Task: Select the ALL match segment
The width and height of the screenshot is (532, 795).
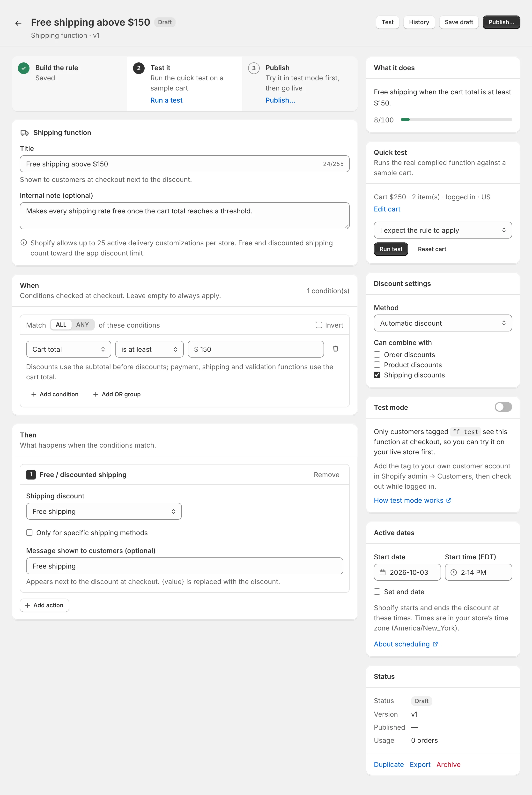Action: click(x=61, y=325)
